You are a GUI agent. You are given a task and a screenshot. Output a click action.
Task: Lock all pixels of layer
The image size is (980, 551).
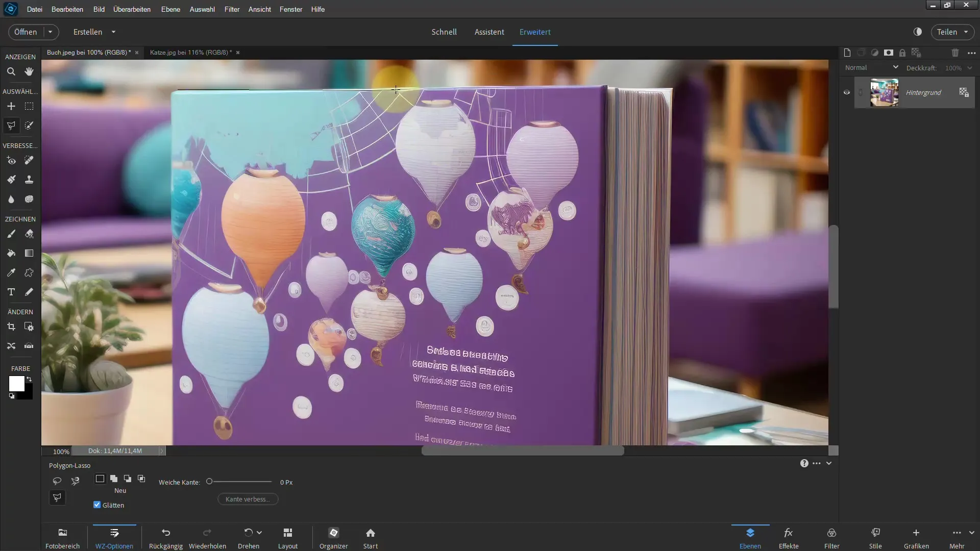click(x=902, y=53)
